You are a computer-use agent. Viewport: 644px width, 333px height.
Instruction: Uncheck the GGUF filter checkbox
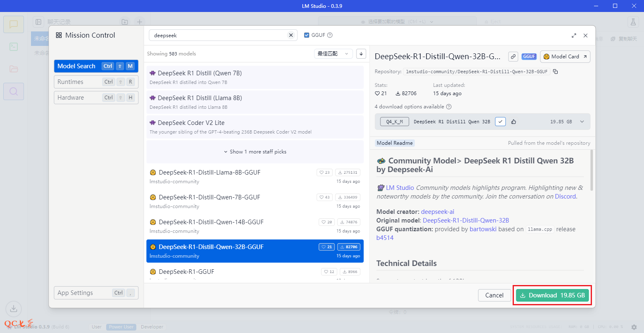click(x=307, y=35)
